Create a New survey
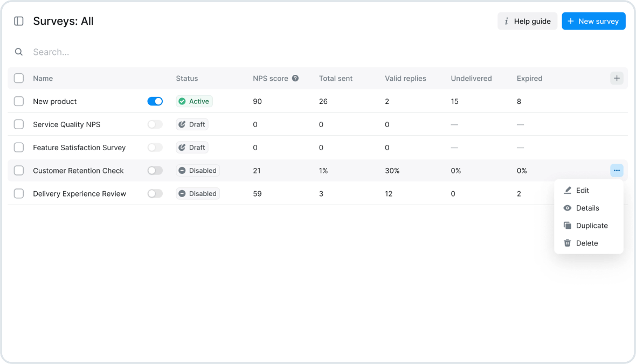The height and width of the screenshot is (364, 636). pos(593,21)
